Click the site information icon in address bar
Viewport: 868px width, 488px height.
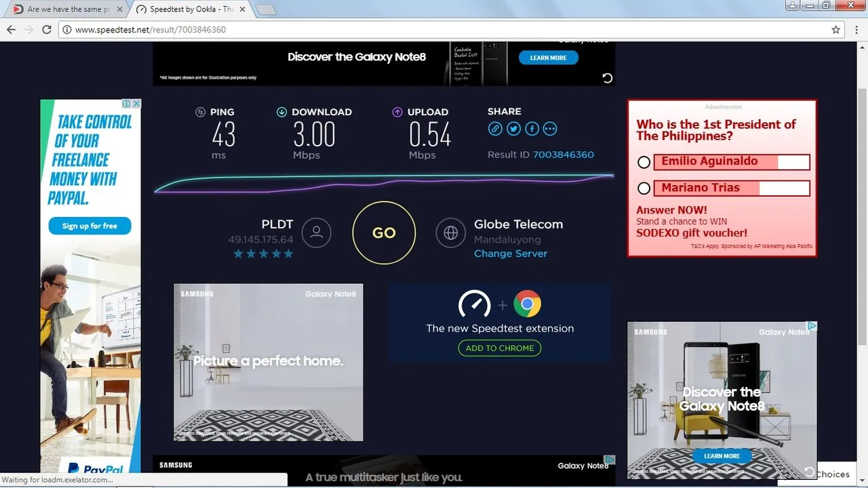pyautogui.click(x=66, y=30)
